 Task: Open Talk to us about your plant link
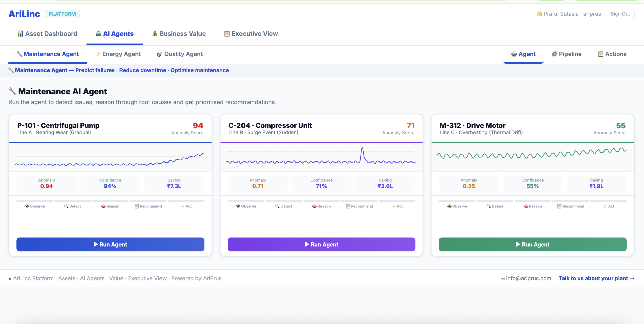click(596, 278)
